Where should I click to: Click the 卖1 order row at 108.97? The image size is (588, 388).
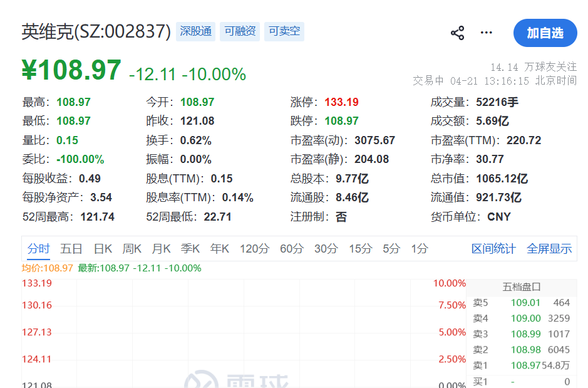[x=522, y=365]
